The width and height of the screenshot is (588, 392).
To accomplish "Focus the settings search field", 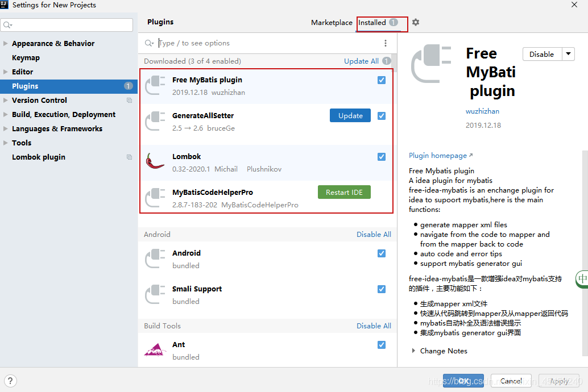I will click(67, 25).
